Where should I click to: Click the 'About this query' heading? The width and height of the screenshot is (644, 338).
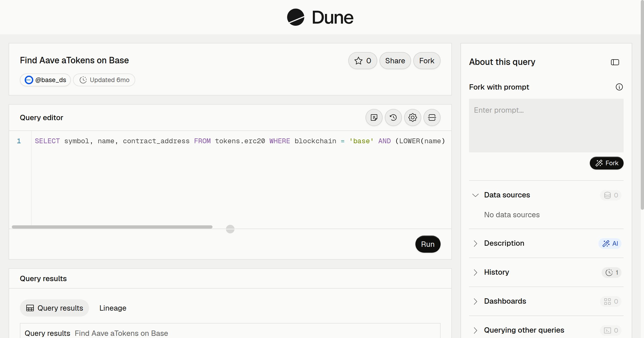tap(502, 62)
